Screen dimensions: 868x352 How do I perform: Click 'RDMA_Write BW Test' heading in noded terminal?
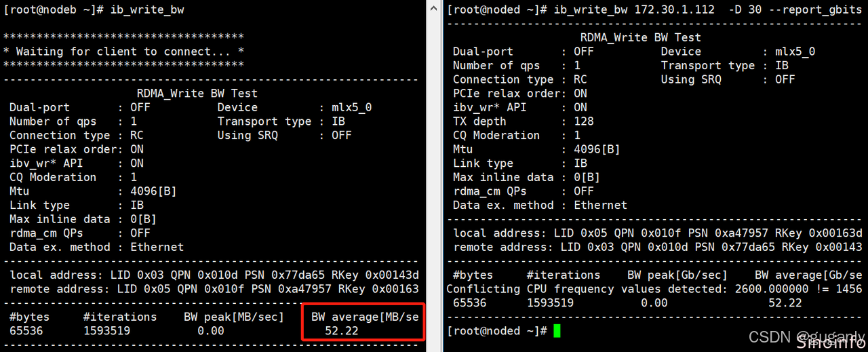(x=641, y=37)
